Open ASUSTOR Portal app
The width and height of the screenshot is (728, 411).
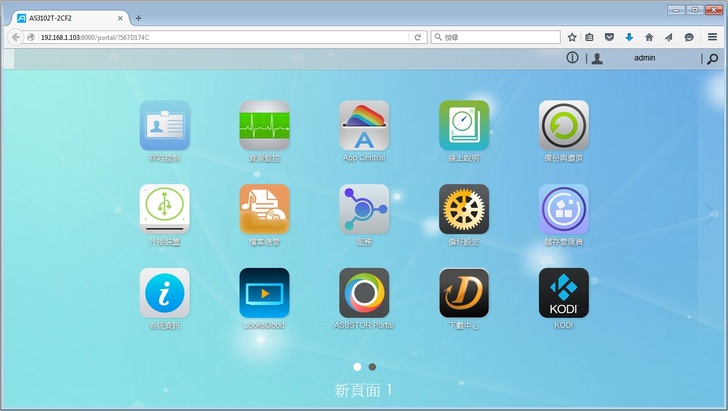(x=364, y=293)
